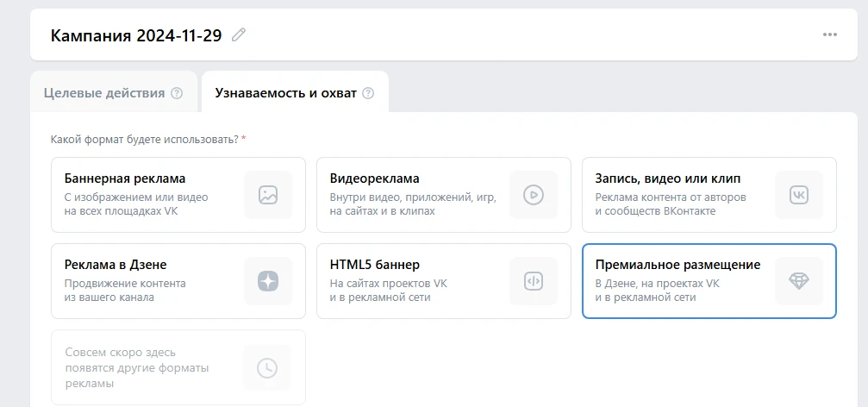Click the Dzen star icon
868x407 pixels.
(x=268, y=281)
